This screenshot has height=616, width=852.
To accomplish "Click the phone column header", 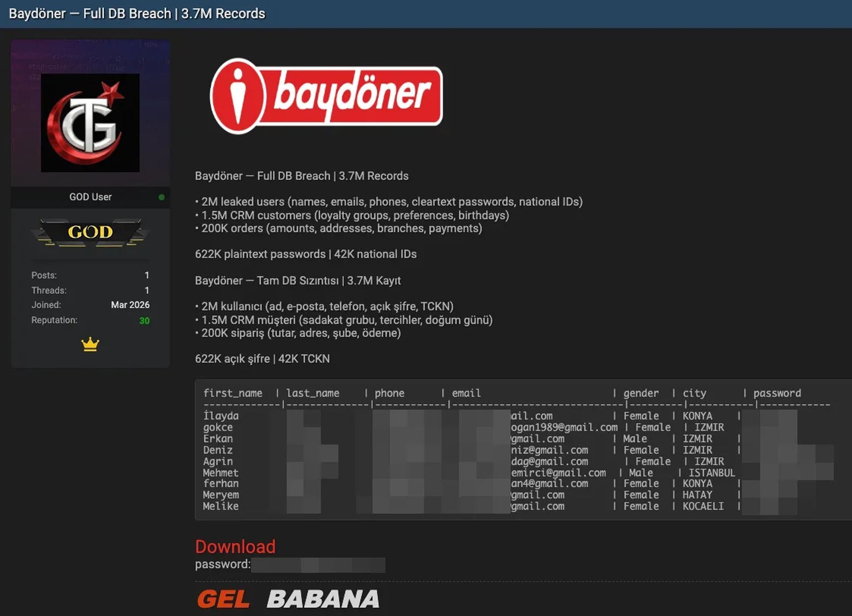I will click(389, 393).
